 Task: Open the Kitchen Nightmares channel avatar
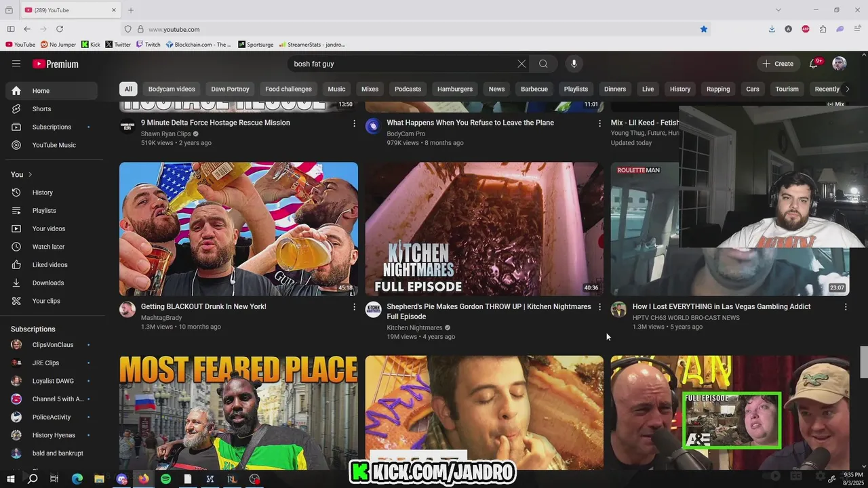click(x=373, y=310)
